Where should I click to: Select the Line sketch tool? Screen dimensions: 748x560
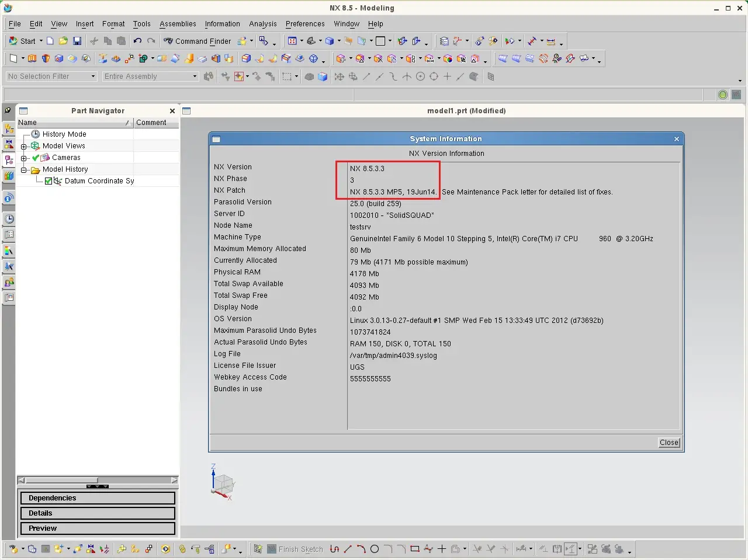tap(348, 549)
